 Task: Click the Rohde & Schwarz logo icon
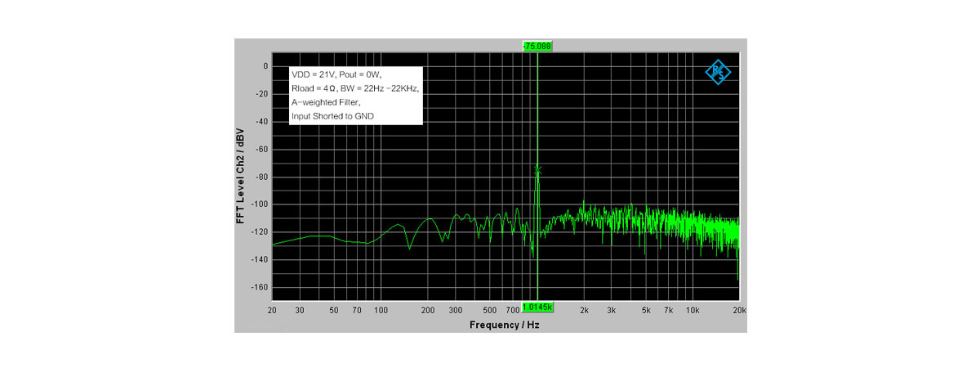click(719, 74)
